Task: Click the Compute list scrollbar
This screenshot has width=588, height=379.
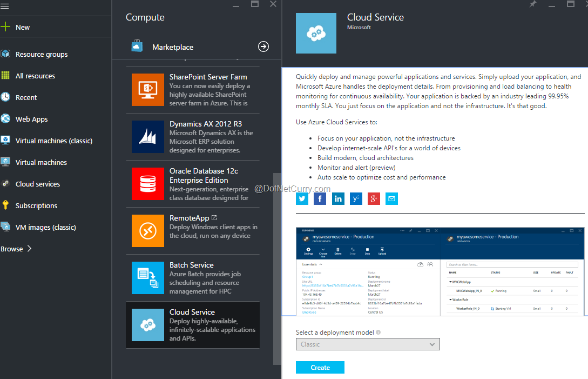Action: (277, 269)
